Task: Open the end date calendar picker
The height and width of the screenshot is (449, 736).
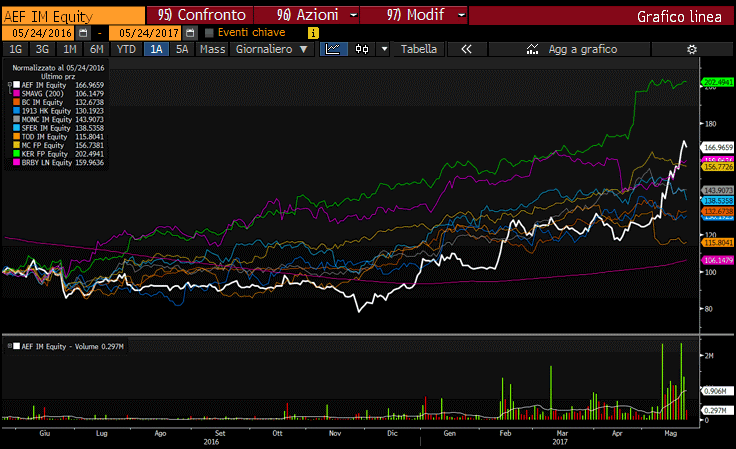Action: click(190, 33)
